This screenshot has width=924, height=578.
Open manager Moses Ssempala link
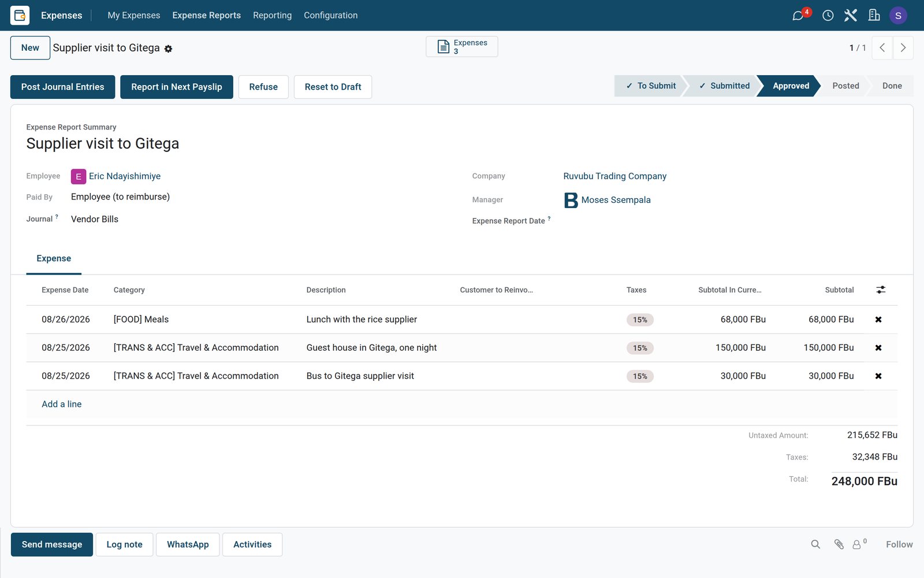click(x=616, y=200)
